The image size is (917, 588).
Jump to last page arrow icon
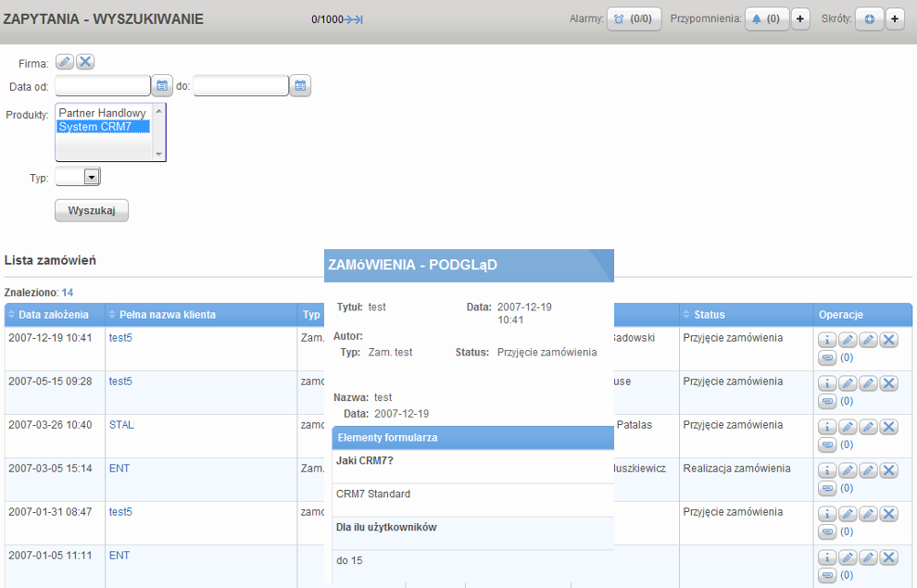(x=354, y=19)
